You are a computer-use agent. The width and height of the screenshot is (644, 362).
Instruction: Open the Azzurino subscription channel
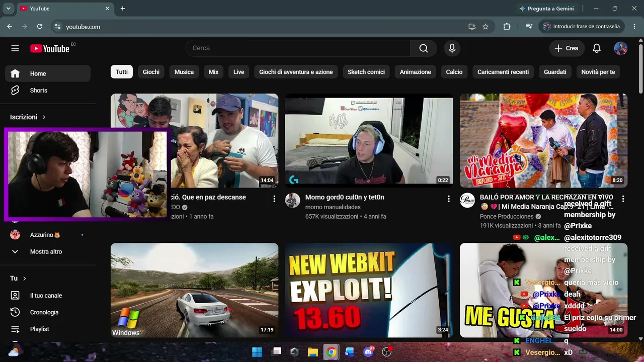pos(48,235)
